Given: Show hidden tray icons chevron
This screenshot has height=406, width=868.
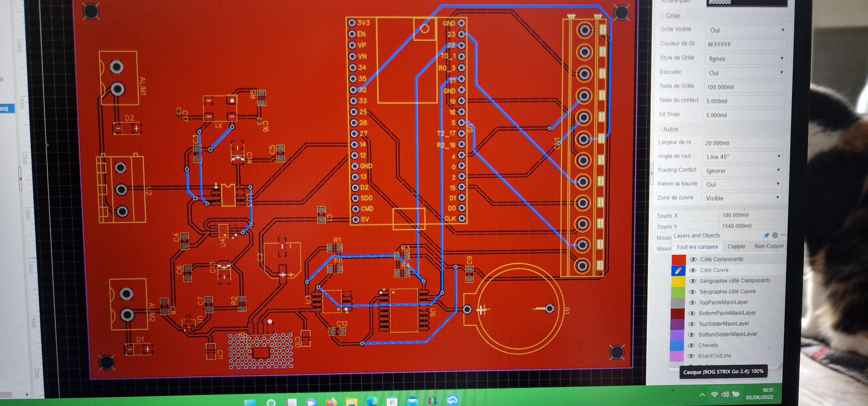Looking at the screenshot, I should point(702,395).
